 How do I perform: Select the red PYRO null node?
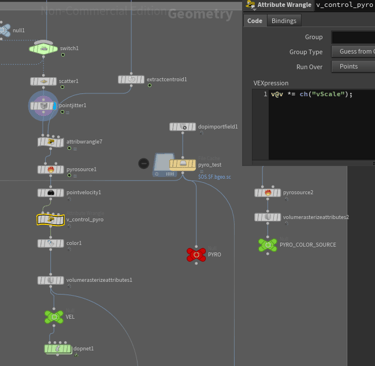(196, 255)
